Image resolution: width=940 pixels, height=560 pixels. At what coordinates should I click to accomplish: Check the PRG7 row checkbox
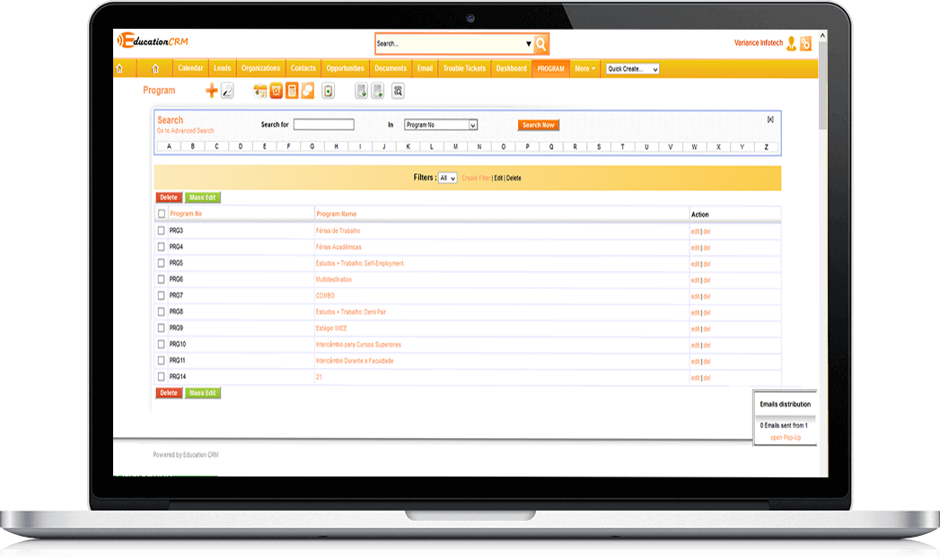point(161,295)
